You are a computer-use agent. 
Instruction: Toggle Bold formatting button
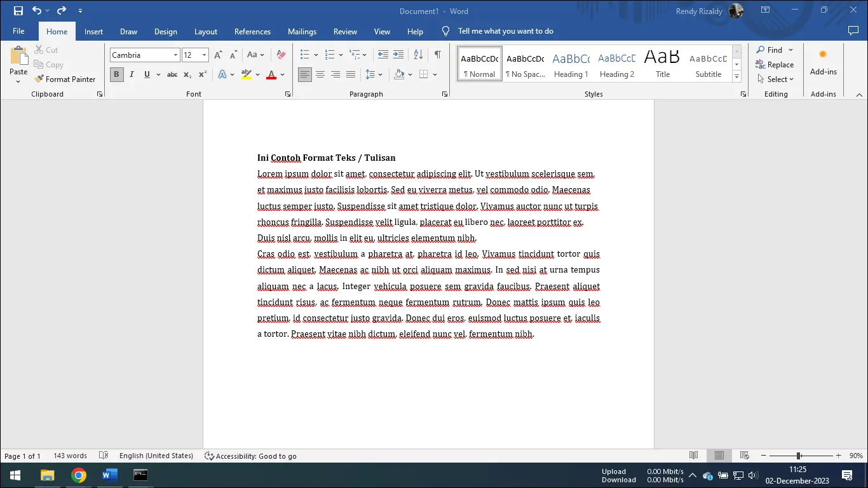point(116,75)
